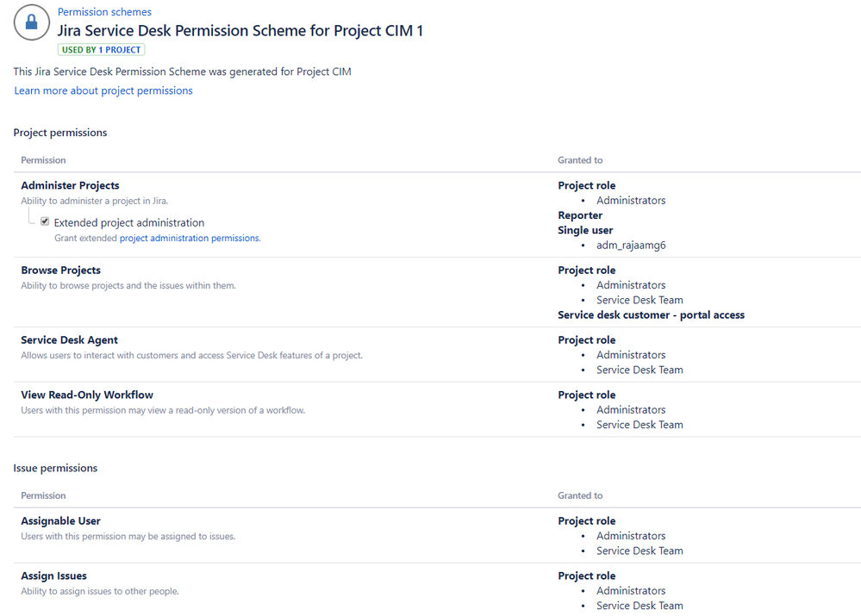
Task: Click 'Service desk customer - portal access' grant
Action: (652, 314)
